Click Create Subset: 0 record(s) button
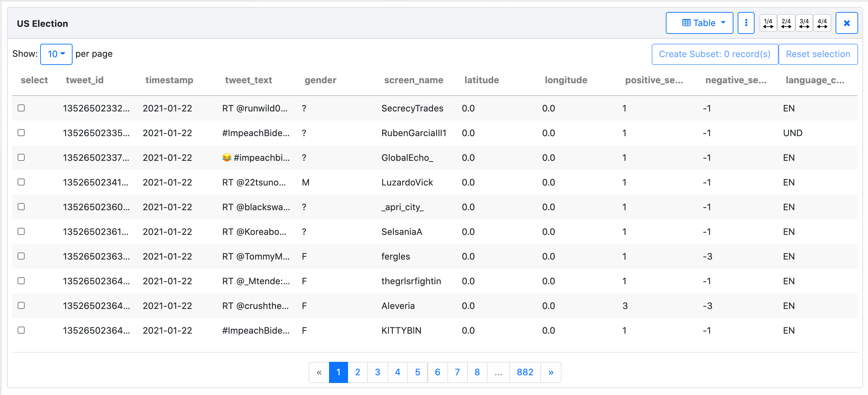 pos(714,54)
